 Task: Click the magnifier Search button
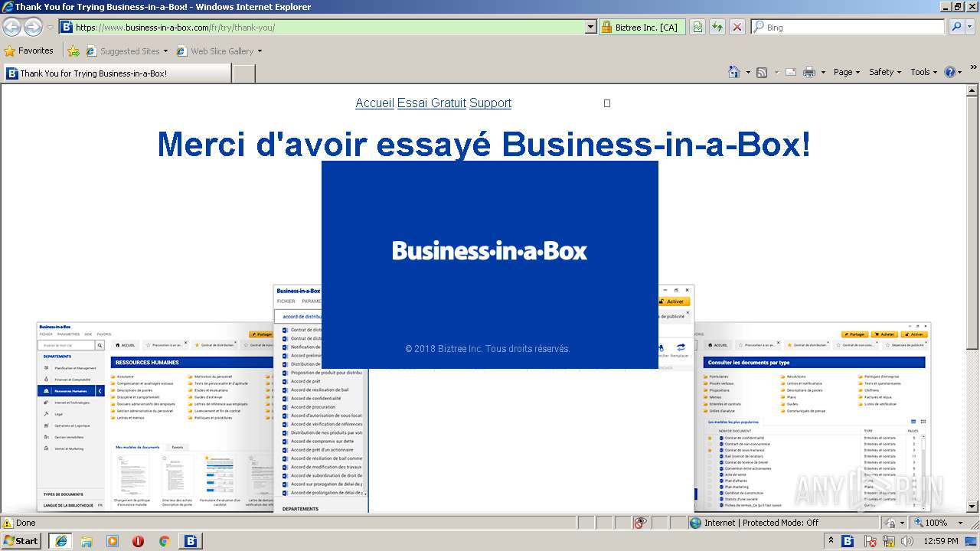[956, 27]
